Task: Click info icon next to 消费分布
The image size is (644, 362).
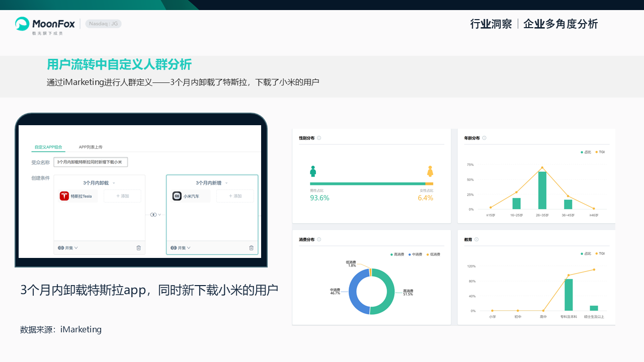Action: (319, 239)
